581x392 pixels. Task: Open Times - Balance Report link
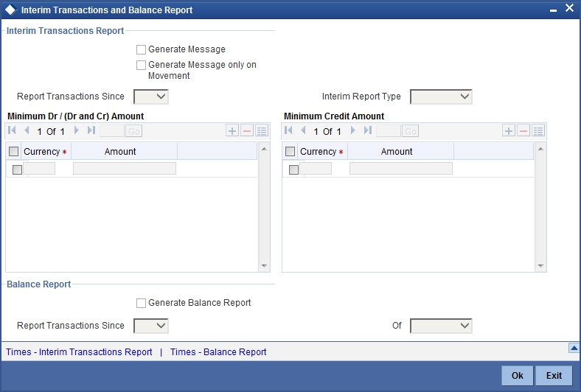(218, 351)
